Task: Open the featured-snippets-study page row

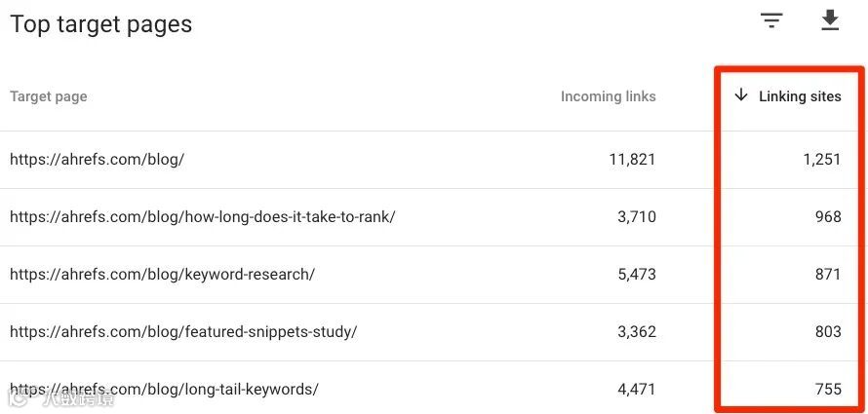Action: point(183,331)
